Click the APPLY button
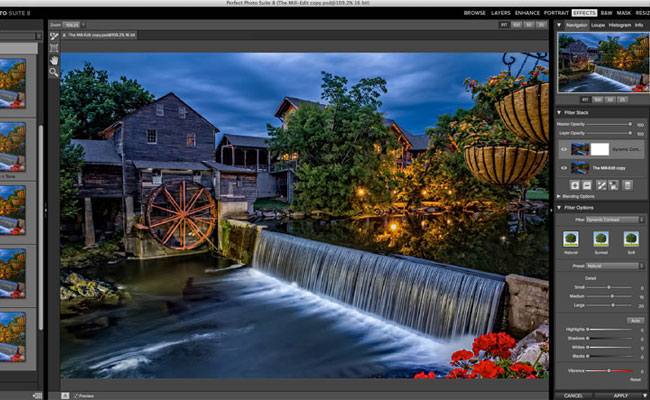The image size is (650, 400). (x=621, y=396)
